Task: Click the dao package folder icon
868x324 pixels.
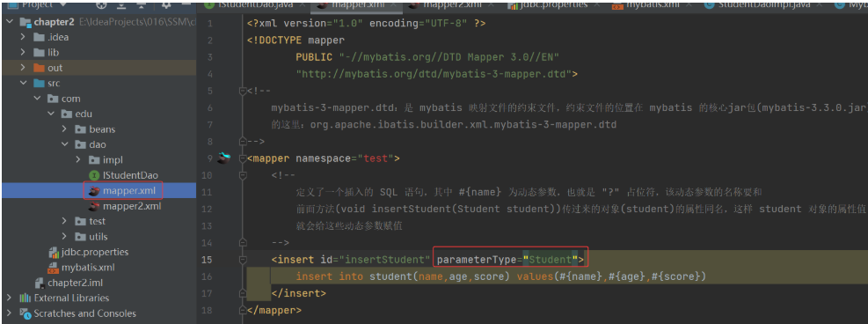Action: click(x=80, y=144)
